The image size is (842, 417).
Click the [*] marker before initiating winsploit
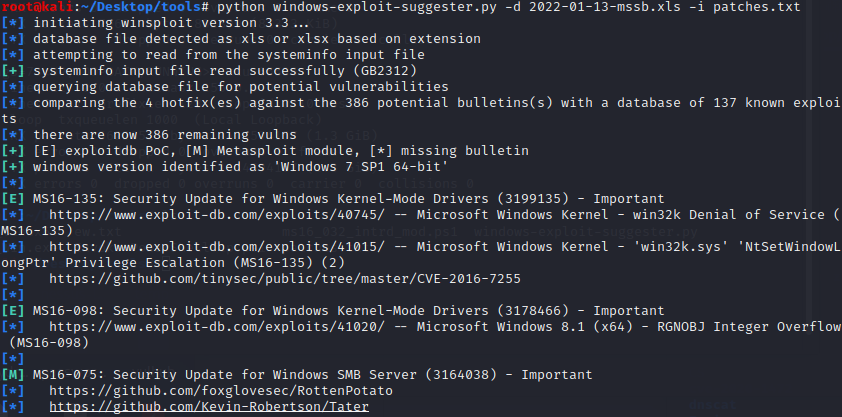(x=13, y=23)
